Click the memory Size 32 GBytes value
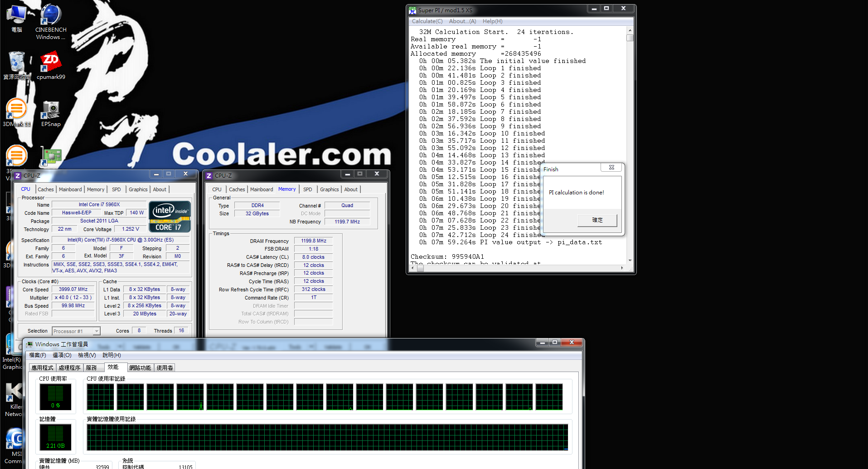Screen dimensions: 868x469 click(x=257, y=214)
